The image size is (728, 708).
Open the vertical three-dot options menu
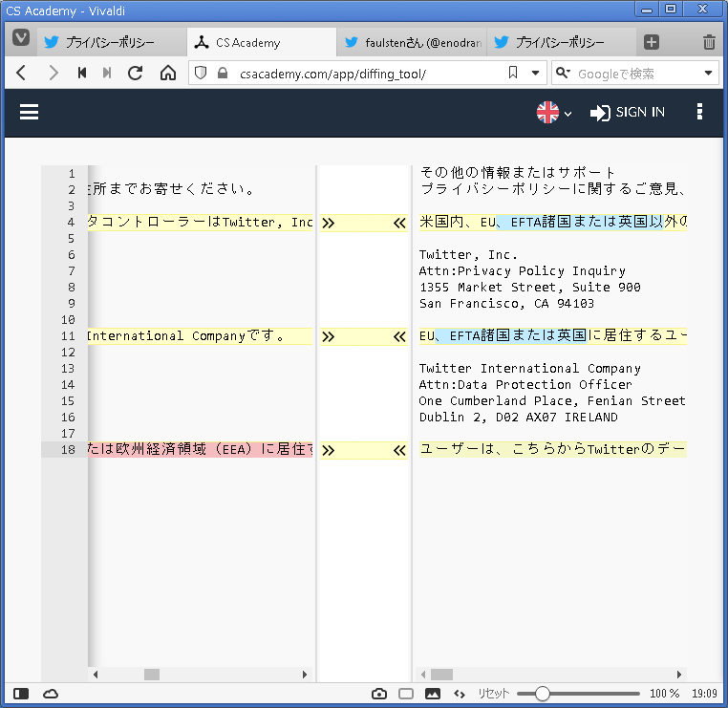pyautogui.click(x=699, y=112)
